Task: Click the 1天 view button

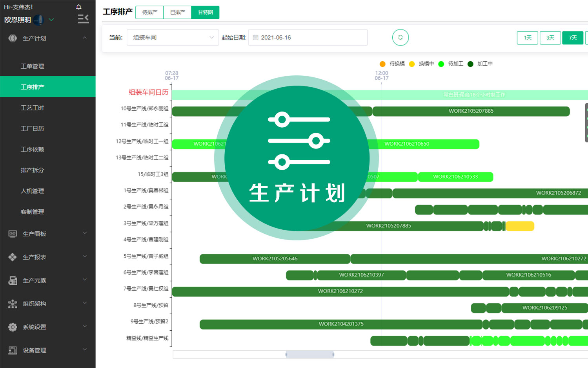Action: pos(527,38)
